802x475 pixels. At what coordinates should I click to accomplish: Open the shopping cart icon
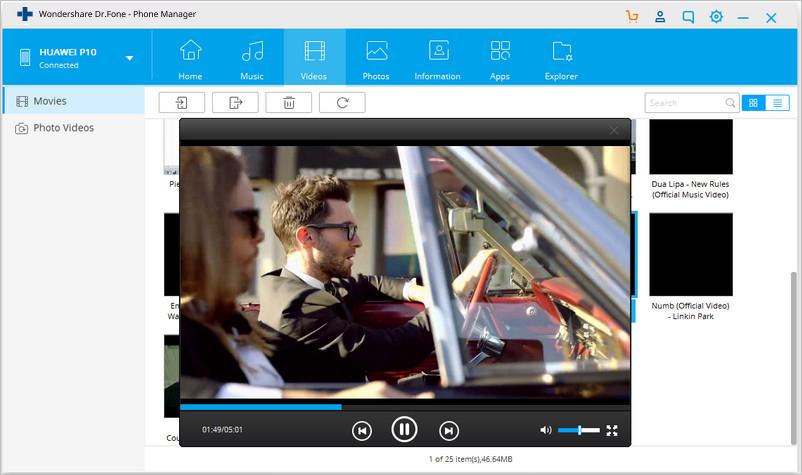point(632,17)
